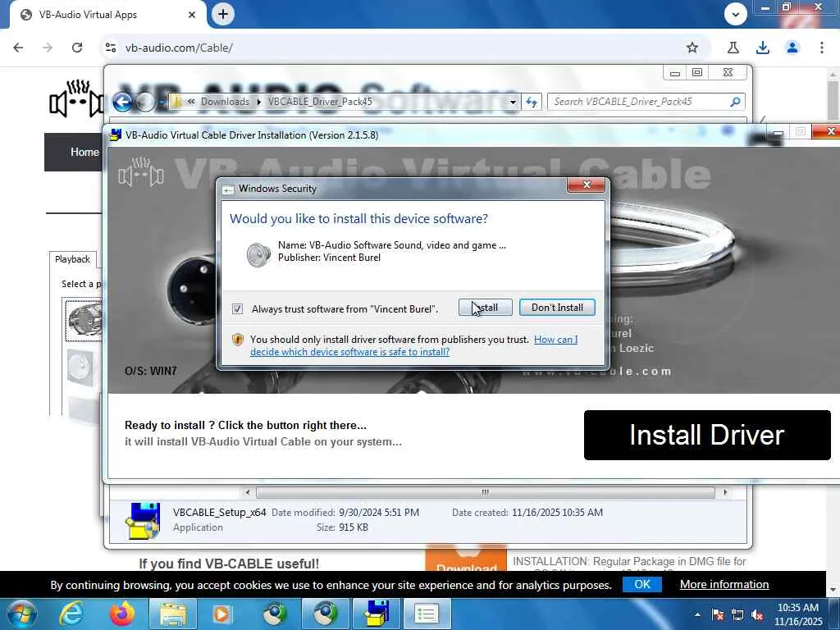This screenshot has width=840, height=630.
Task: Open Chrome downloads icon
Action: click(x=762, y=48)
